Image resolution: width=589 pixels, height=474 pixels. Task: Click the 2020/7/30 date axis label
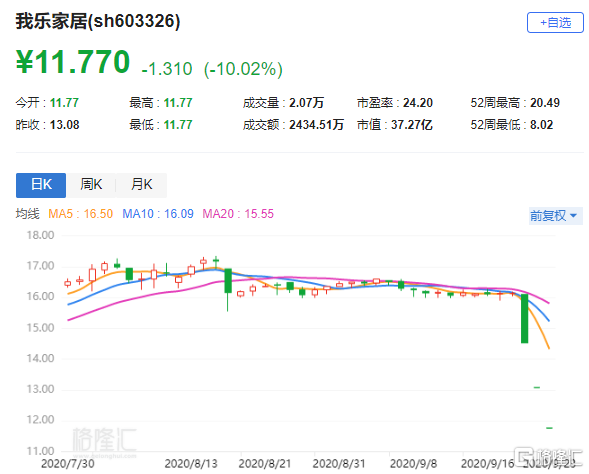click(68, 463)
